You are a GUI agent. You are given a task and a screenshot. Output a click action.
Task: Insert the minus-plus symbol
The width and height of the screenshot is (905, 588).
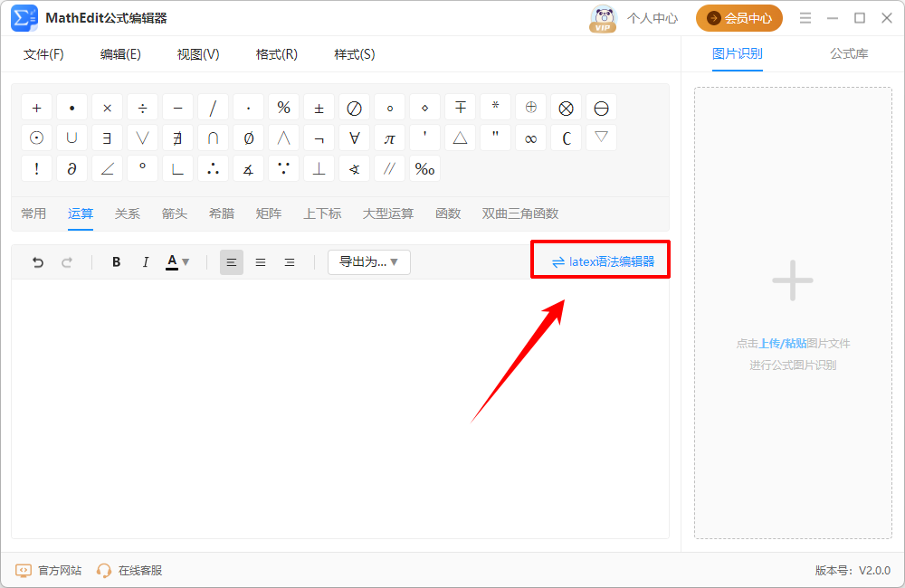point(460,108)
